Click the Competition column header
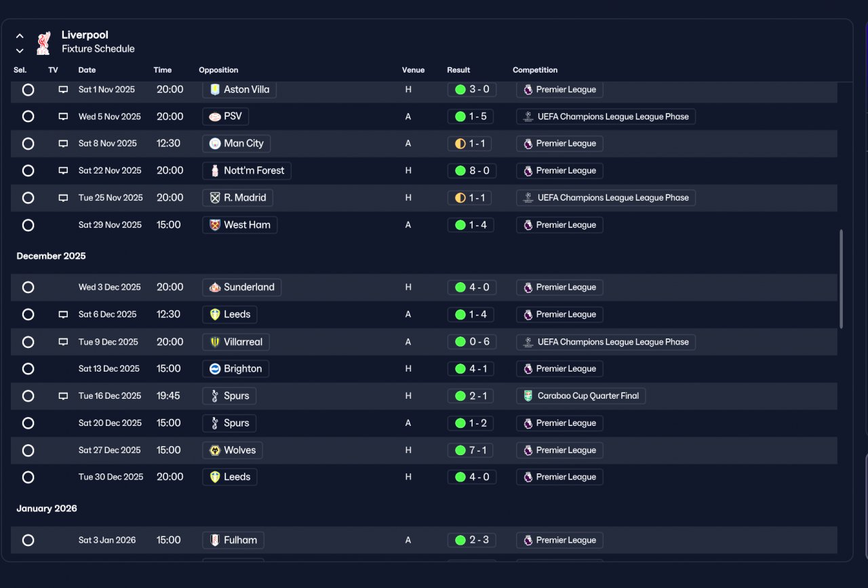868x588 pixels. tap(535, 70)
